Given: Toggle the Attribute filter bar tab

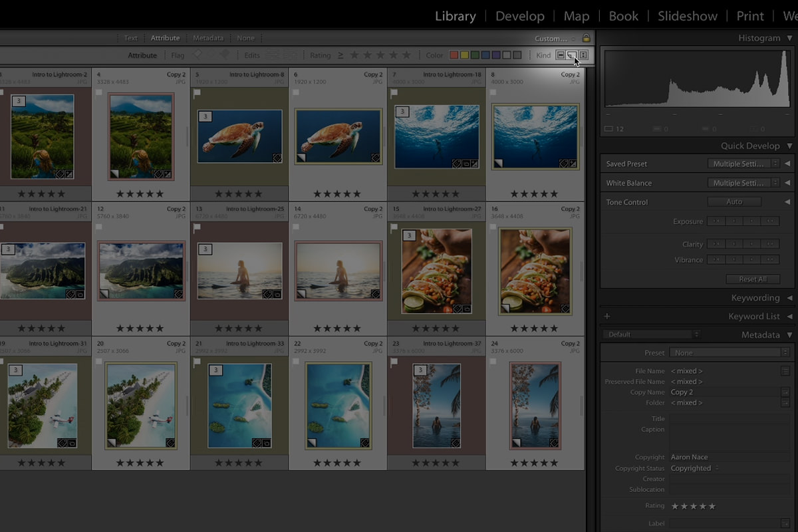Looking at the screenshot, I should 165,38.
